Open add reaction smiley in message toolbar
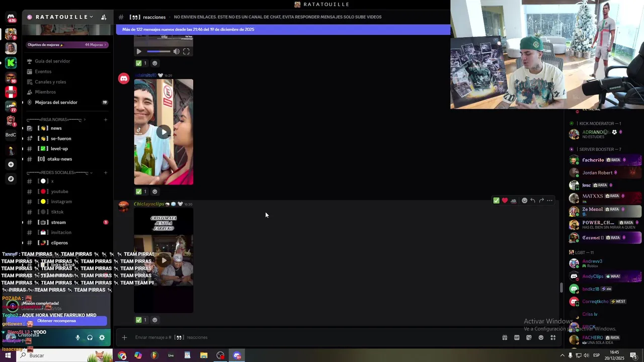Screen dimensions: 644x362 [x=524, y=201]
